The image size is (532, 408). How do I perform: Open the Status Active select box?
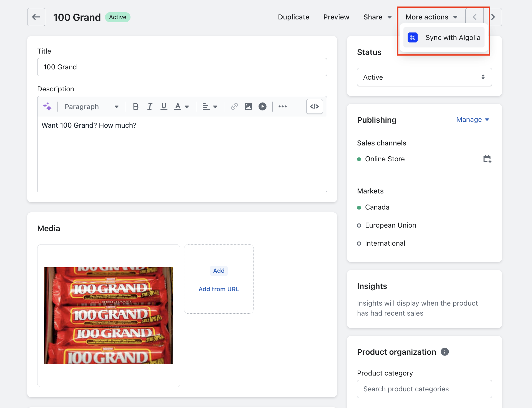pos(424,77)
